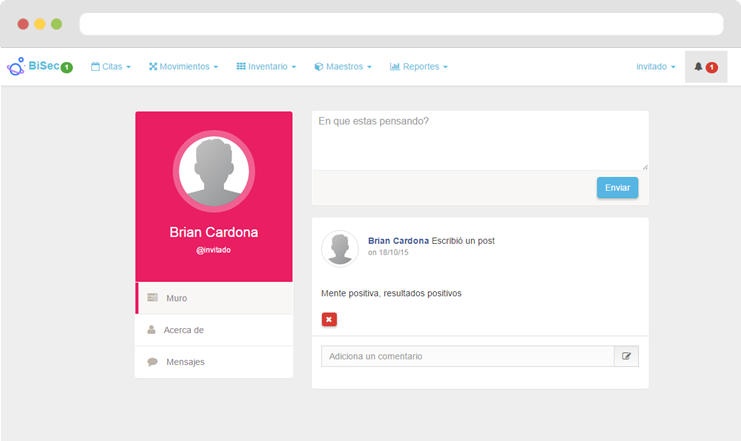
Task: Click the 'on 18/10/15' post date
Action: 388,252
